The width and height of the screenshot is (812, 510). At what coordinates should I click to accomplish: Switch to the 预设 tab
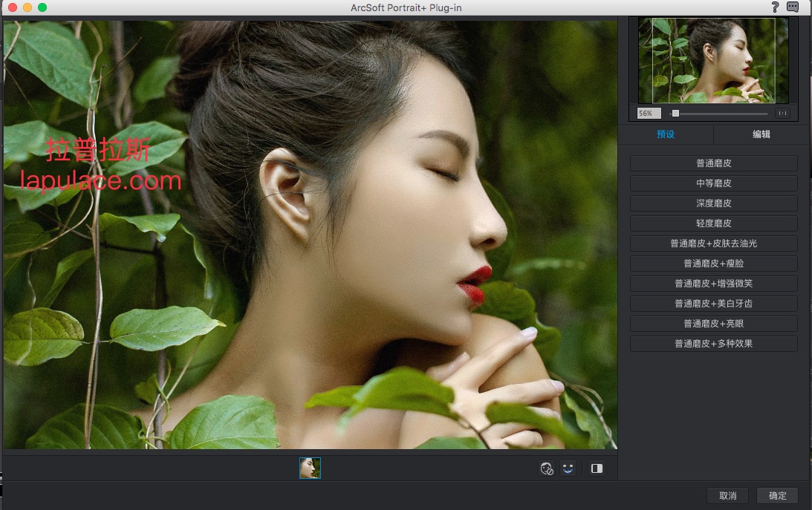coord(666,134)
